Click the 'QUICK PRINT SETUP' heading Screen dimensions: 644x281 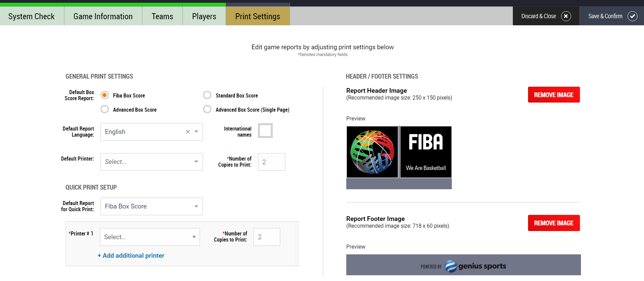click(91, 188)
